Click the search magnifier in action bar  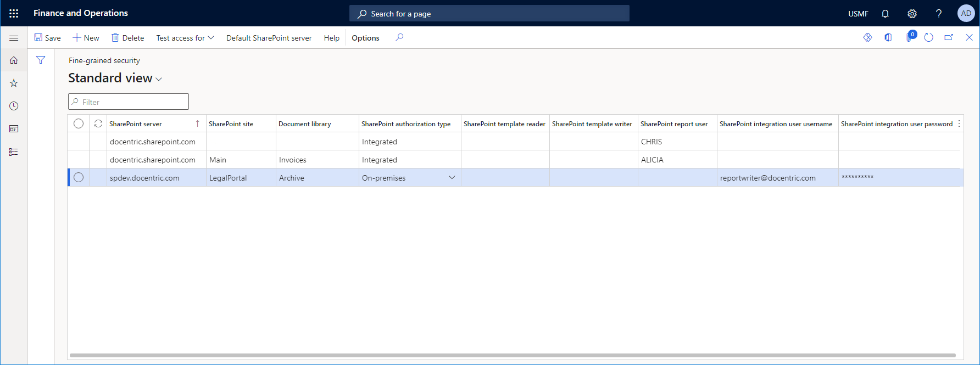(x=399, y=38)
